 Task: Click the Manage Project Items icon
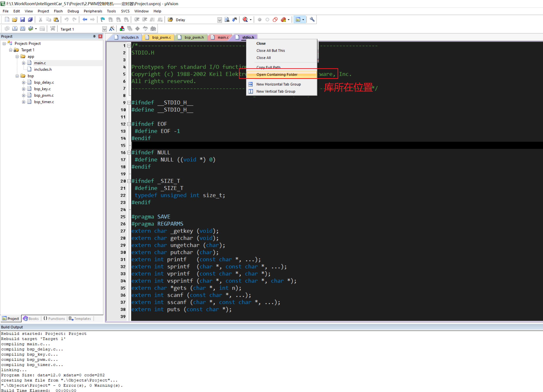pyautogui.click(x=122, y=29)
